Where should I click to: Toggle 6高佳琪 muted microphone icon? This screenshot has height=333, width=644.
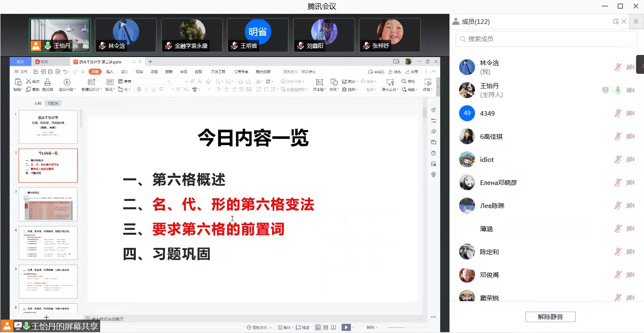[x=618, y=136]
